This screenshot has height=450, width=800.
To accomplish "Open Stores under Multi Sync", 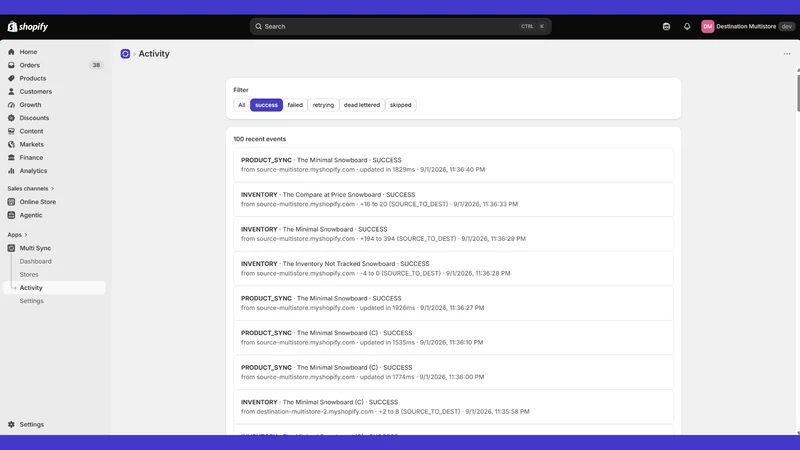I will coord(29,274).
